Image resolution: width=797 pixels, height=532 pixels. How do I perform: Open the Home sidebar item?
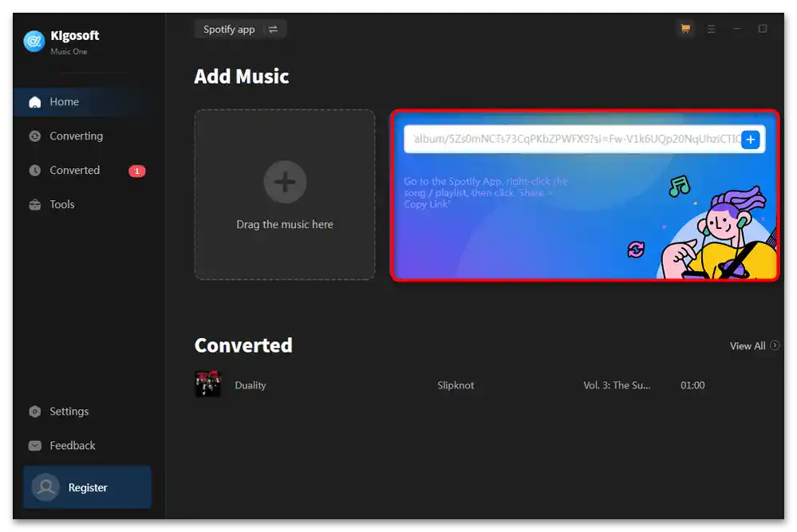pos(84,101)
